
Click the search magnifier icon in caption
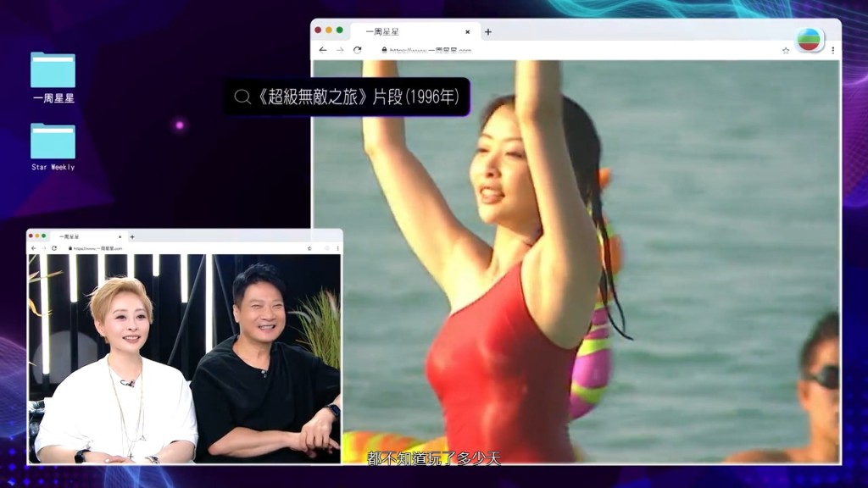click(x=242, y=97)
